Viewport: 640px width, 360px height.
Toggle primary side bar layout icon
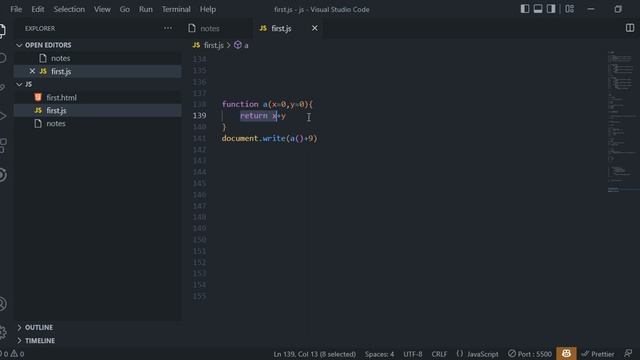coord(525,9)
